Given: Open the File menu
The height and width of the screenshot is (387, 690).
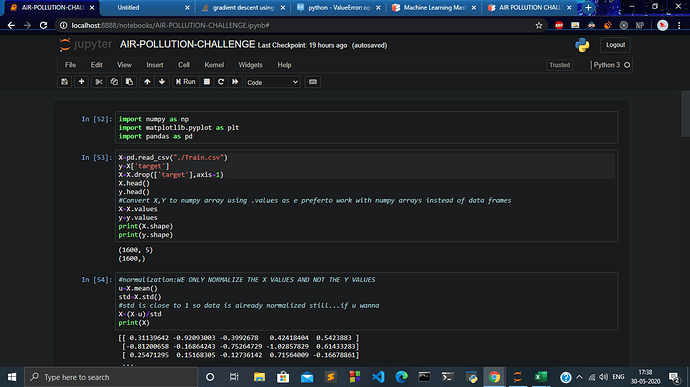Looking at the screenshot, I should 70,65.
